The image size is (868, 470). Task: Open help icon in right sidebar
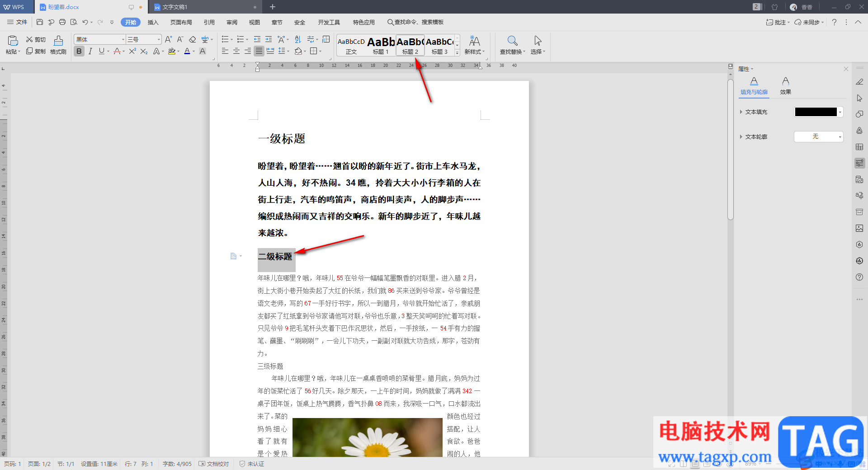[x=859, y=277]
